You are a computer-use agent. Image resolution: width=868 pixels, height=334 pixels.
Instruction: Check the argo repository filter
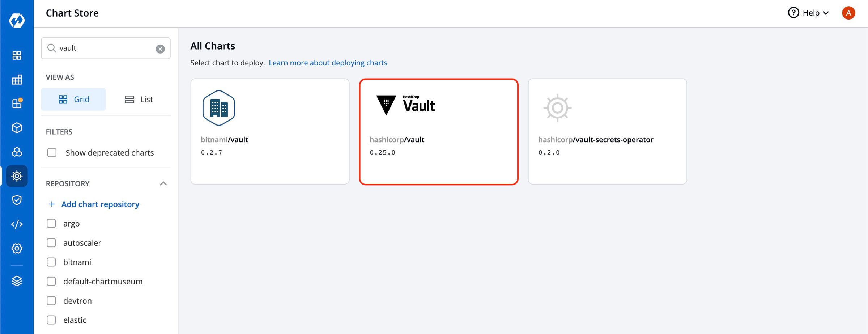coord(51,224)
